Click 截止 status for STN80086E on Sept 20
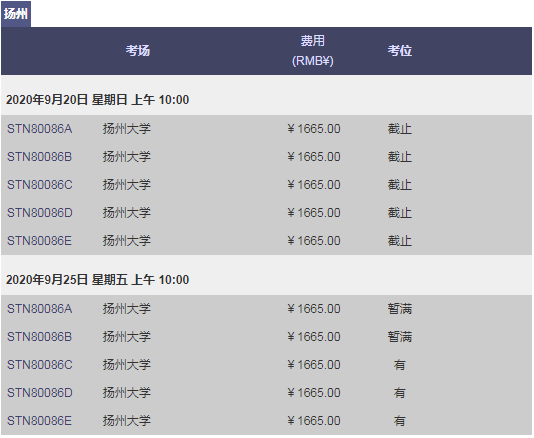The height and width of the screenshot is (438, 534). point(399,241)
